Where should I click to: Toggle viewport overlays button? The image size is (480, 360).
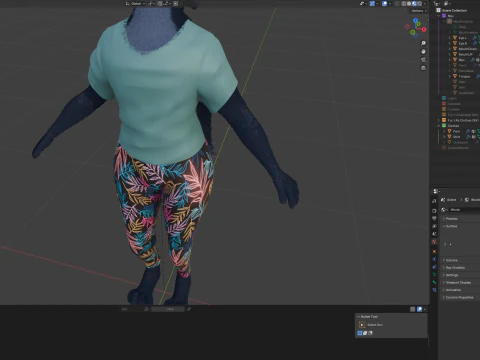pyautogui.click(x=385, y=4)
